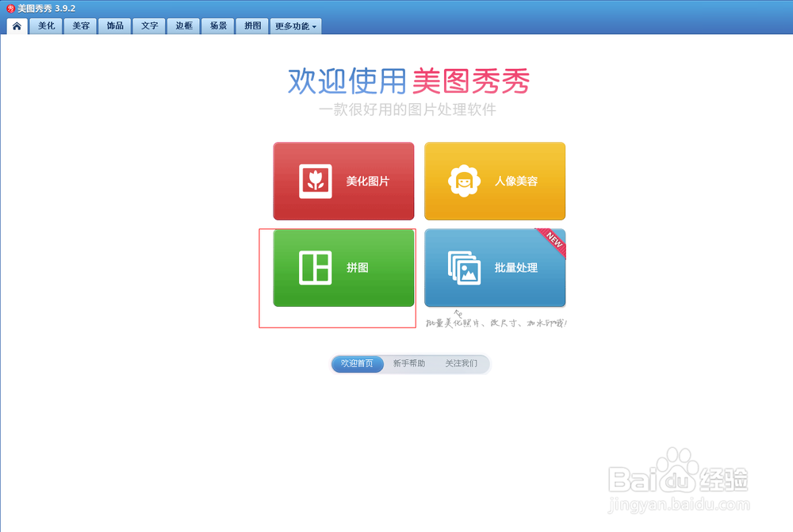
Task: Open the 拼图 tab in toolbar
Action: 252,26
